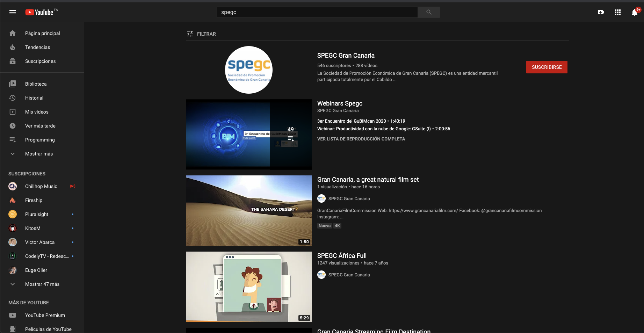
Task: Open the Sahara desert video thumbnail
Action: tap(249, 211)
